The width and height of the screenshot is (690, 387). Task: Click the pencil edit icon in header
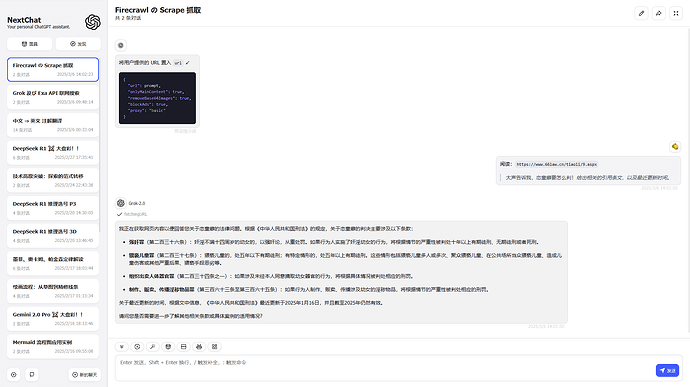641,13
